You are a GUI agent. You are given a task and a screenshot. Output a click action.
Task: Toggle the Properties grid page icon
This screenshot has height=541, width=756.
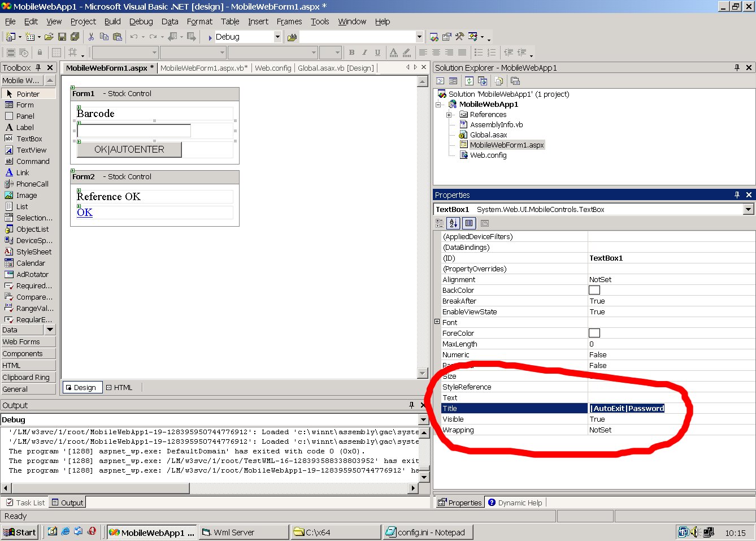469,223
